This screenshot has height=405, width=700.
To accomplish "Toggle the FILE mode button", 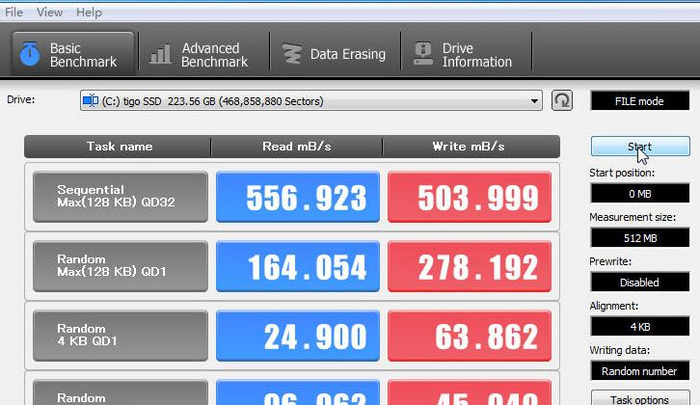I will 639,101.
